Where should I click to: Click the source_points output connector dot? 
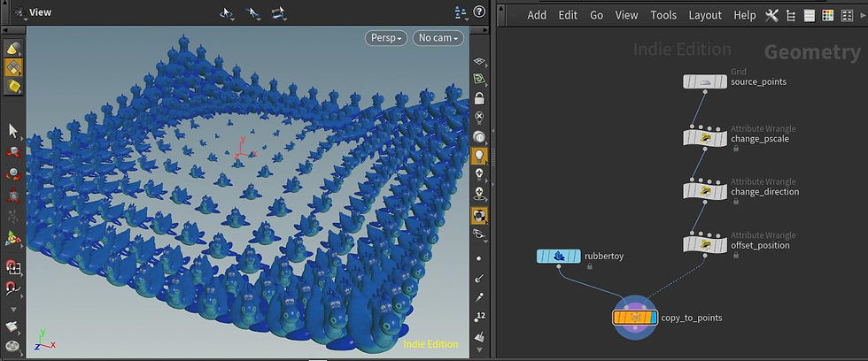click(x=705, y=91)
